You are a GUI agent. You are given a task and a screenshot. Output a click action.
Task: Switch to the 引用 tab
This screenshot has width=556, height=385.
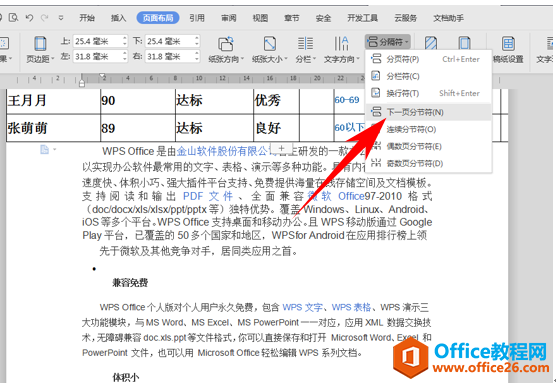[197, 18]
